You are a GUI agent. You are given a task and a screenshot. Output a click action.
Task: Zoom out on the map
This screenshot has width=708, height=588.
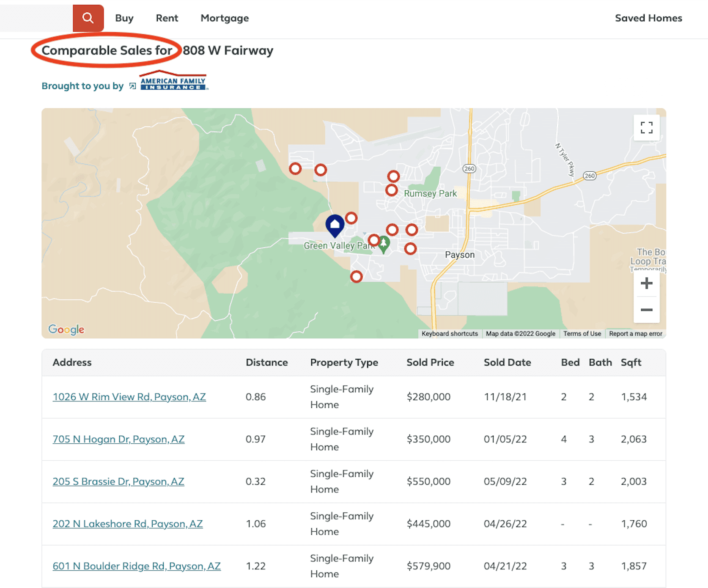tap(646, 310)
